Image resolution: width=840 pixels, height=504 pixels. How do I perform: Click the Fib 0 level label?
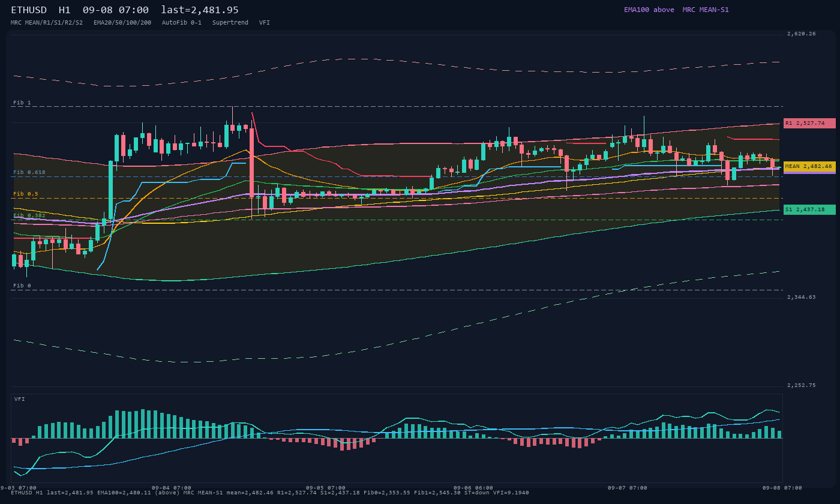[x=22, y=286]
